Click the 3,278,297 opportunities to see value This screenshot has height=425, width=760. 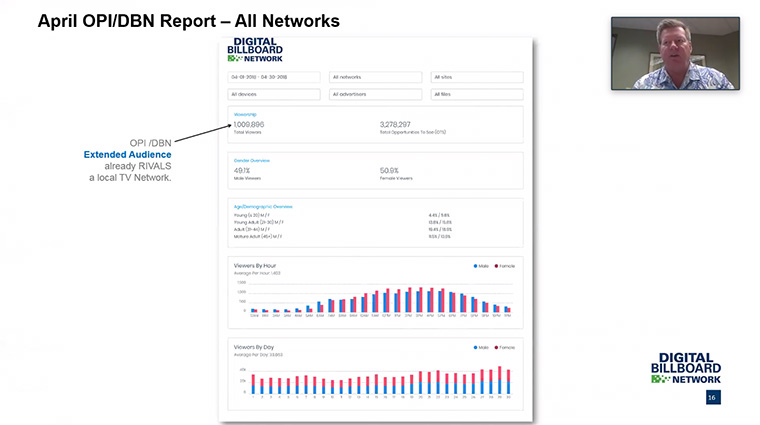coord(395,125)
